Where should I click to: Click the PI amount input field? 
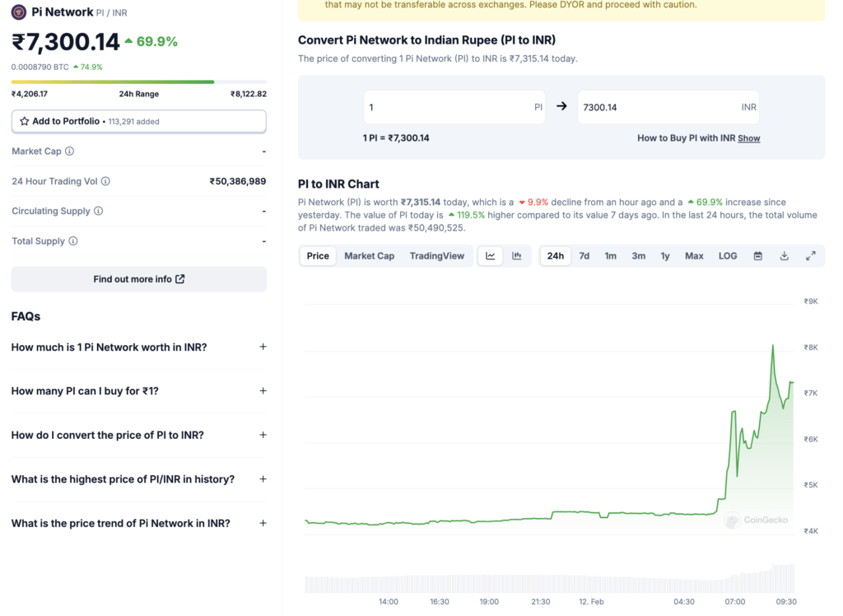(454, 107)
